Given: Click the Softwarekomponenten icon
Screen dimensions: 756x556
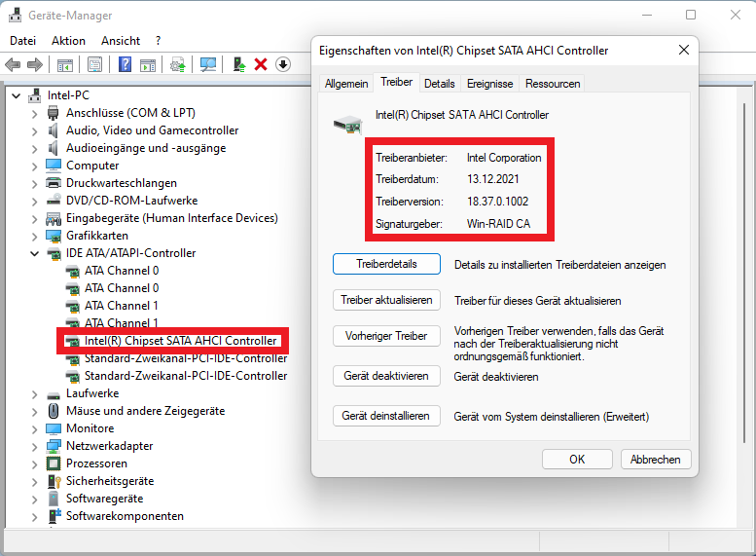Looking at the screenshot, I should point(54,516).
